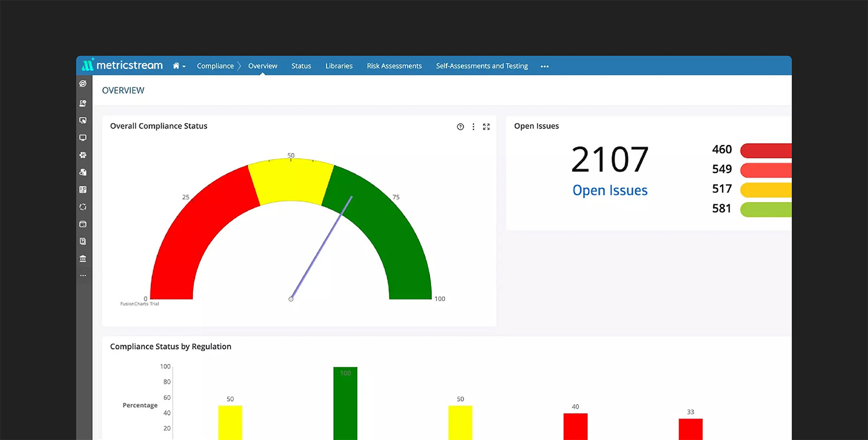Open help for Overall Compliance Status
This screenshot has height=440, width=868.
coord(460,126)
